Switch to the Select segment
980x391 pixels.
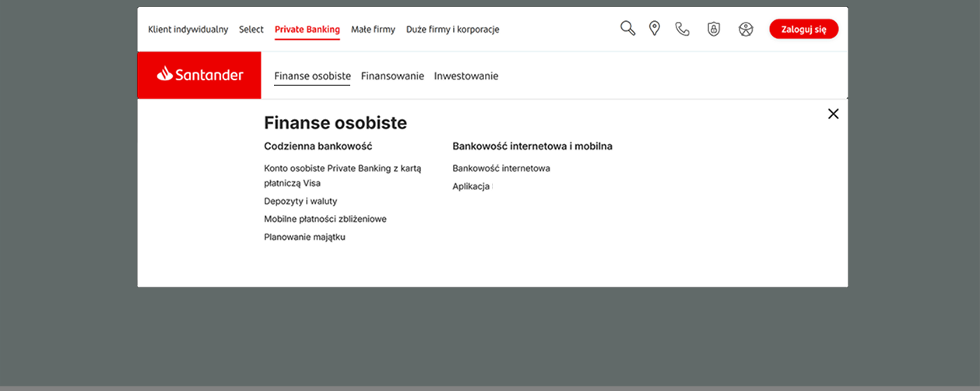251,30
